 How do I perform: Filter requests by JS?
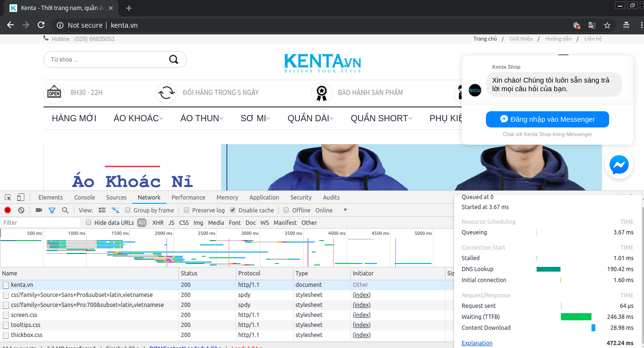pyautogui.click(x=171, y=222)
